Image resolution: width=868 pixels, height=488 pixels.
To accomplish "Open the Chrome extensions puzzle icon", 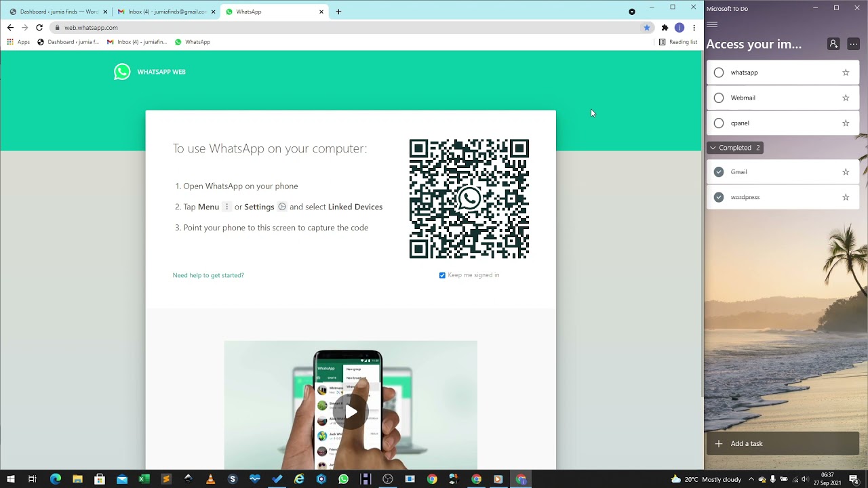I will (665, 28).
